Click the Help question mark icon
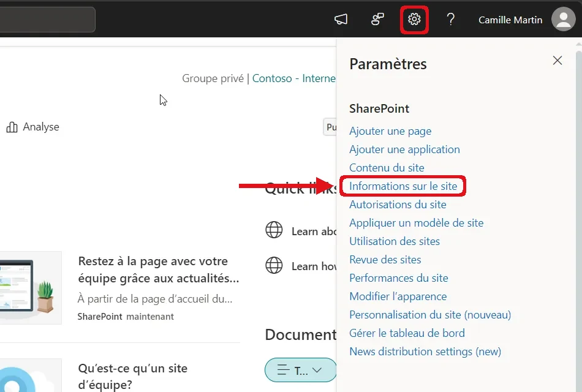582x392 pixels. 451,20
